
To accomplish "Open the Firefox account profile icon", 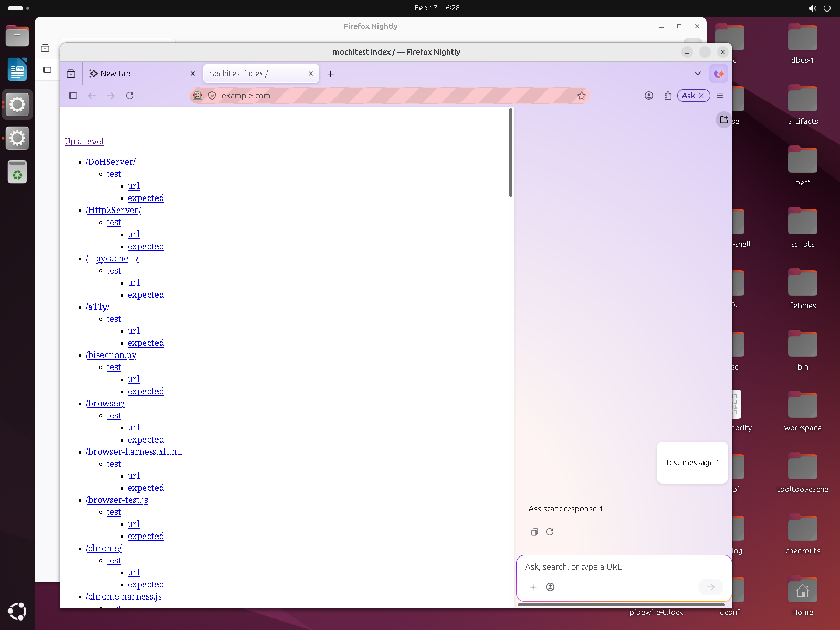I will (649, 96).
